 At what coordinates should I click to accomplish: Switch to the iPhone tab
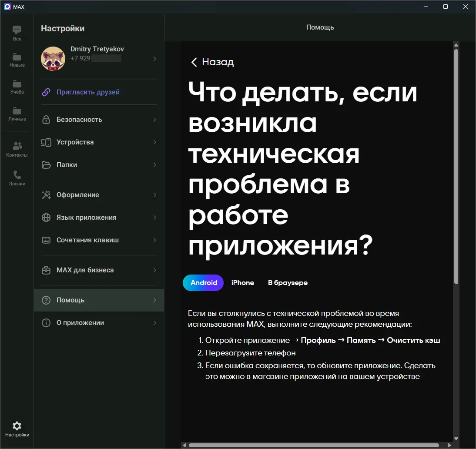(242, 283)
